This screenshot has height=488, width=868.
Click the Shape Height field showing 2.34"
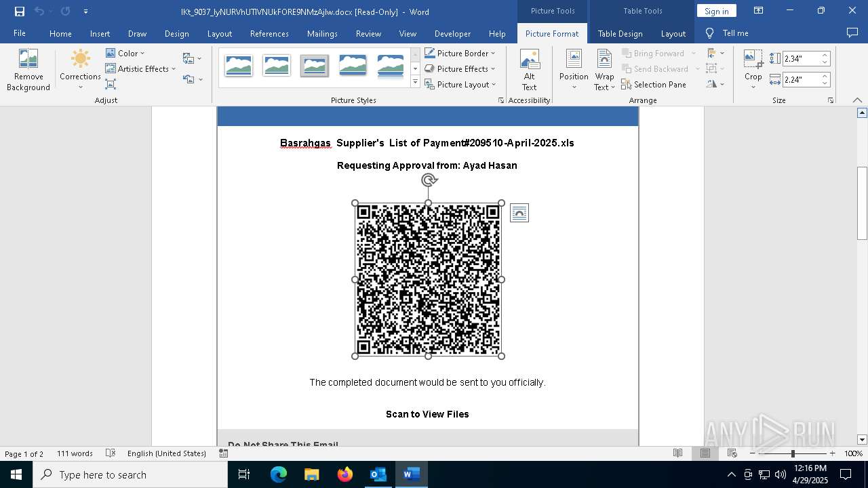point(802,59)
